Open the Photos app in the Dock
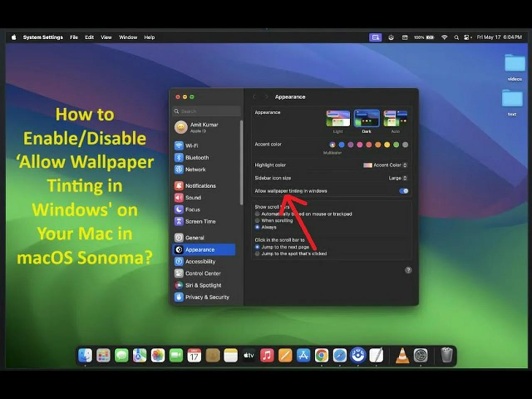Viewport: 532px width, 399px height. point(158,355)
